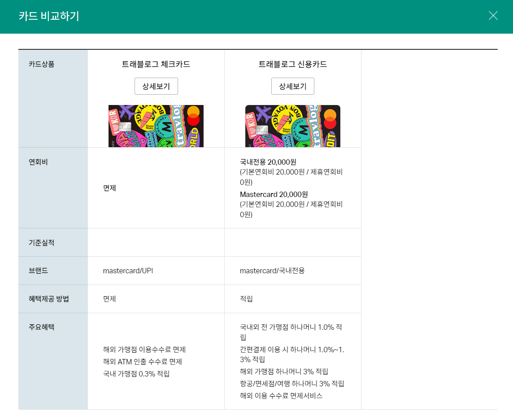Click 국내 가맹점 0.3% 적립 benefit
513x420 pixels.
[x=136, y=374]
